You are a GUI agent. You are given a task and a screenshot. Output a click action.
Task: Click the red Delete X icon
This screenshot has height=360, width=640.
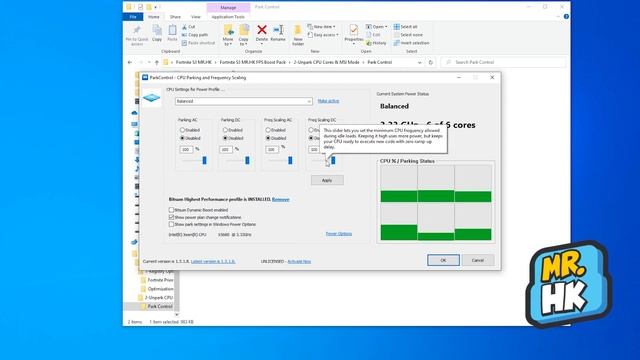click(x=262, y=29)
